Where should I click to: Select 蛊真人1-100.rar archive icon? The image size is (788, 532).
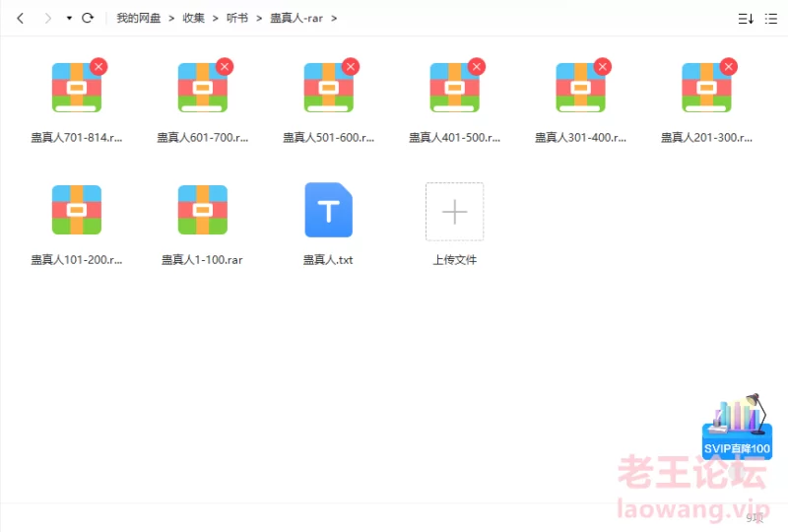tap(203, 210)
